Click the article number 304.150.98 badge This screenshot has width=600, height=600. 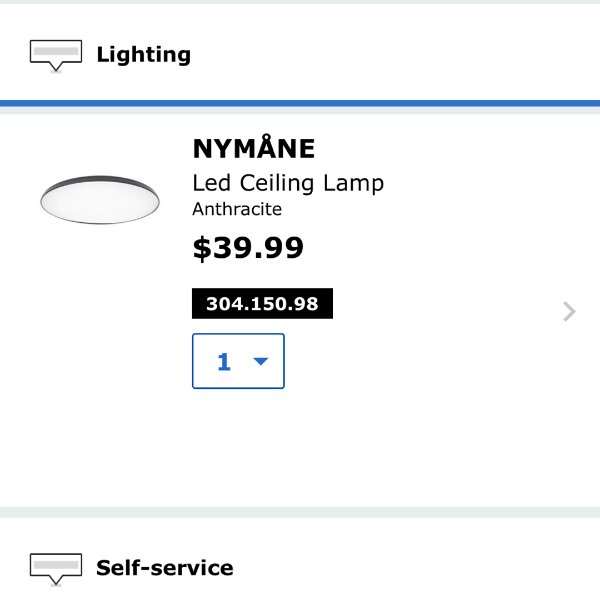[x=262, y=303]
